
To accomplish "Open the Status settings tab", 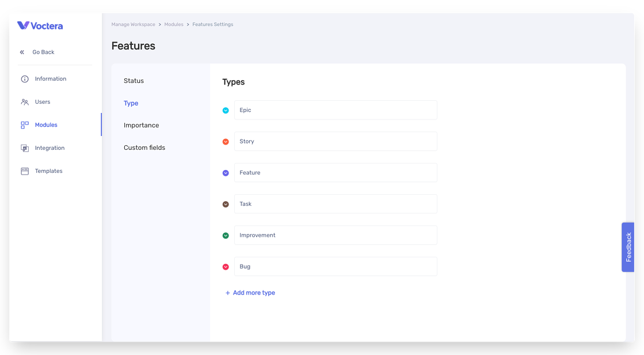I will tap(134, 81).
